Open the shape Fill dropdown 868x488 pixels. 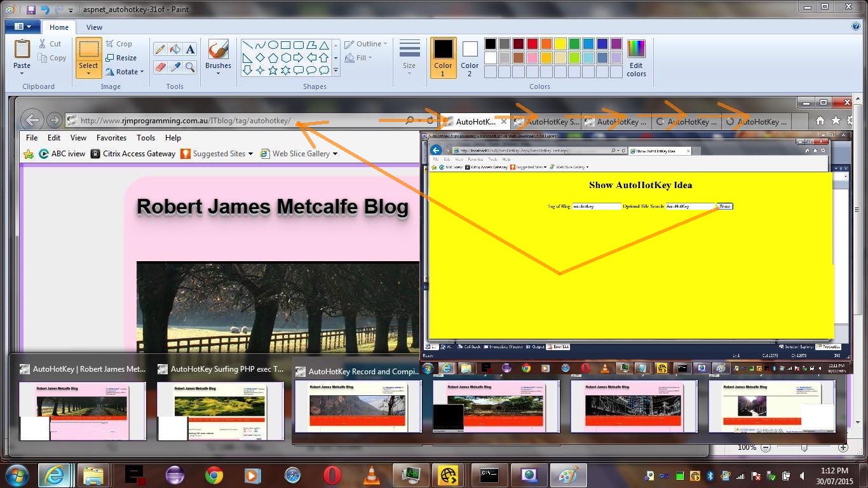point(358,58)
